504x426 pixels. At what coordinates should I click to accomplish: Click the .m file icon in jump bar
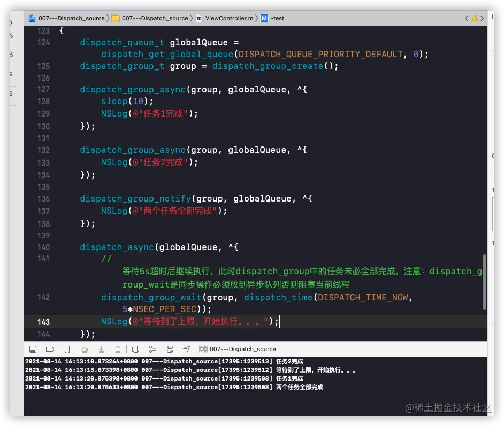tap(199, 18)
